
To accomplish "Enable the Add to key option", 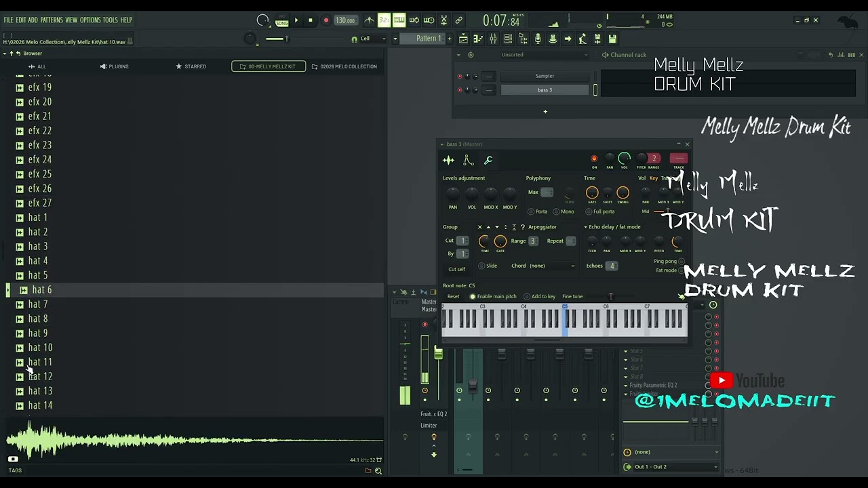I will (x=540, y=296).
